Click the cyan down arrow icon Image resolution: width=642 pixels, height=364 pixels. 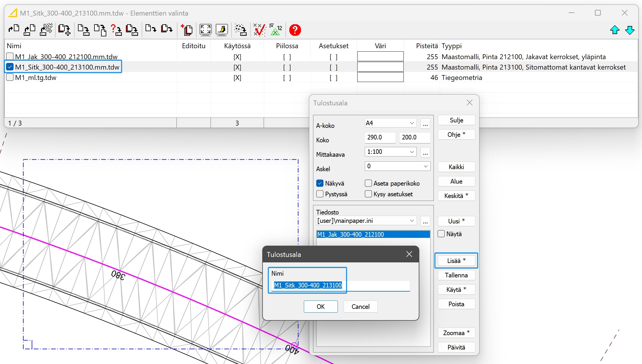point(630,30)
